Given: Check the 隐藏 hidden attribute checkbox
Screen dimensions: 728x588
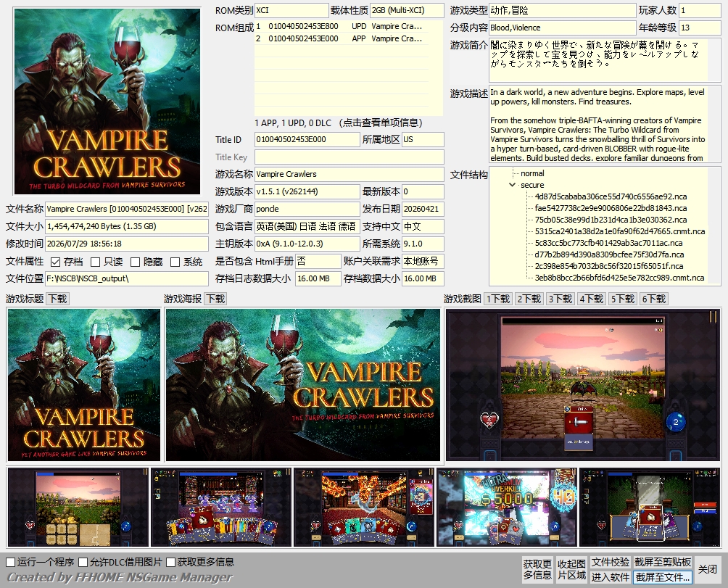Looking at the screenshot, I should click(x=135, y=262).
